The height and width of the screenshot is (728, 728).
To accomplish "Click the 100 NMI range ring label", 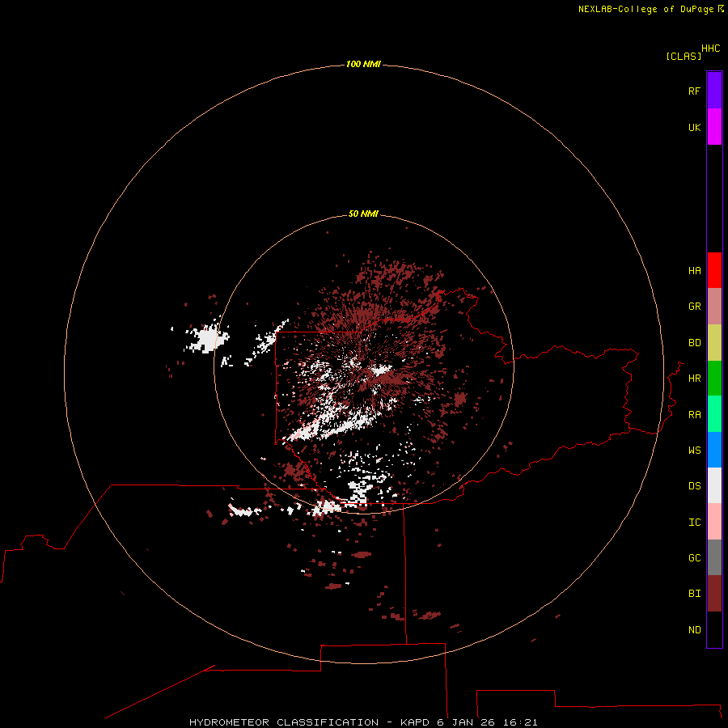I will [363, 64].
